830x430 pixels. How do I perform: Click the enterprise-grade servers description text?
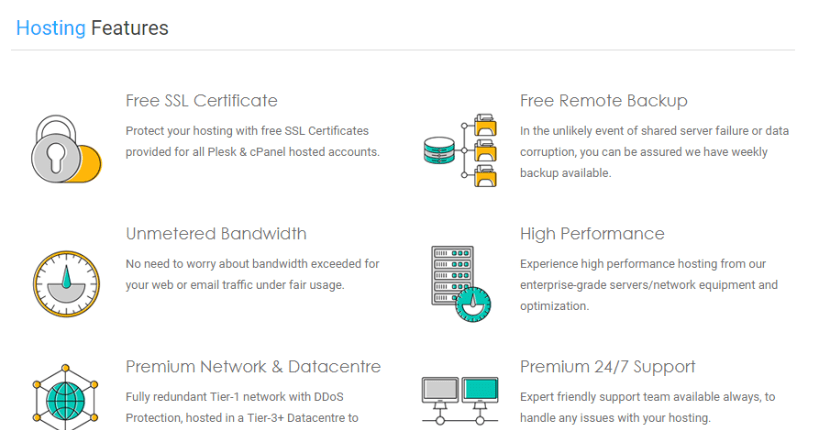(649, 285)
